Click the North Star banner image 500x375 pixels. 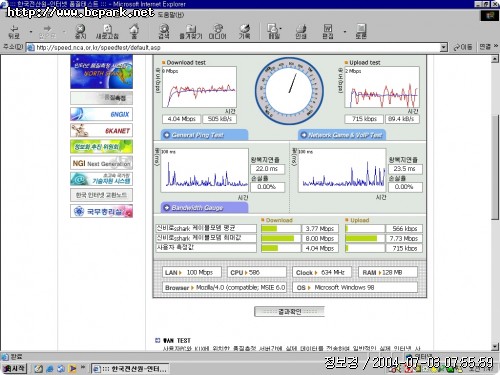coord(101,72)
